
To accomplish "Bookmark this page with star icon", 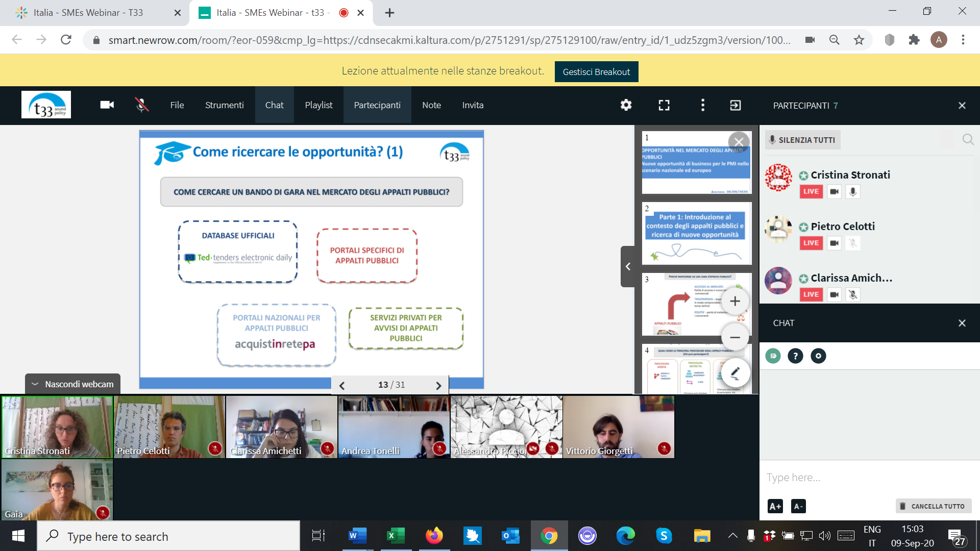I will pos(859,40).
